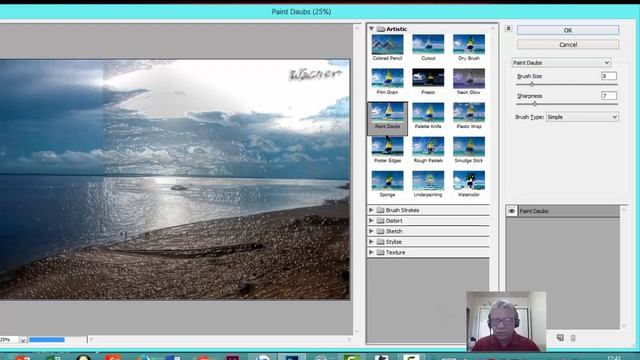Open the preview zoom level dropdown
Screen dimensions: 640x360
click(23, 340)
